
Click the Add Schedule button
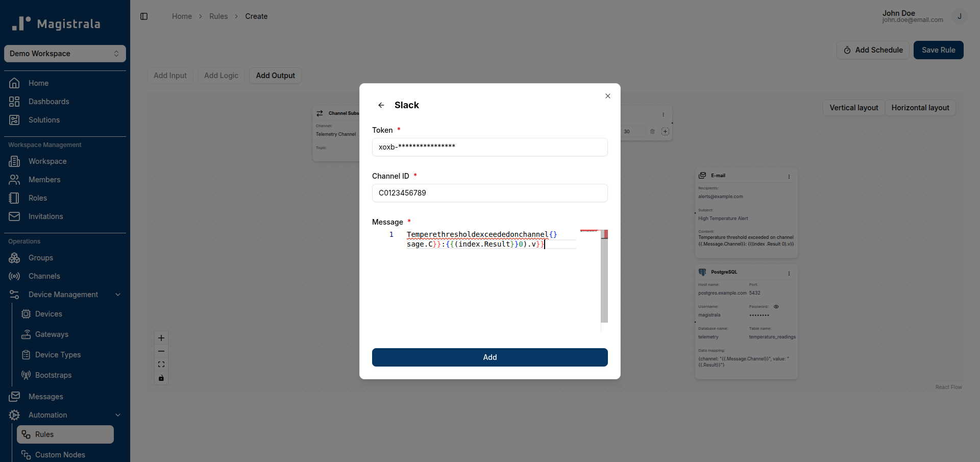click(873, 50)
